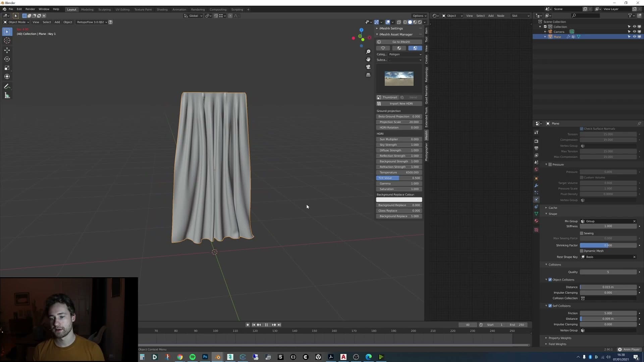Hide the Plane object in outliner

click(x=634, y=37)
